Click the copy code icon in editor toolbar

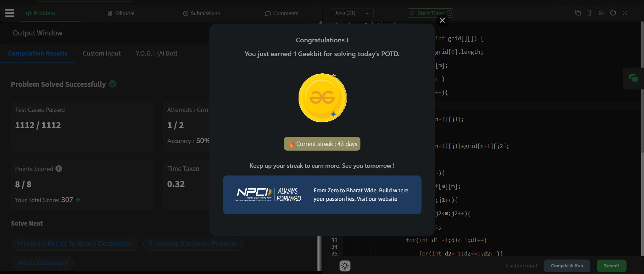[x=578, y=13]
